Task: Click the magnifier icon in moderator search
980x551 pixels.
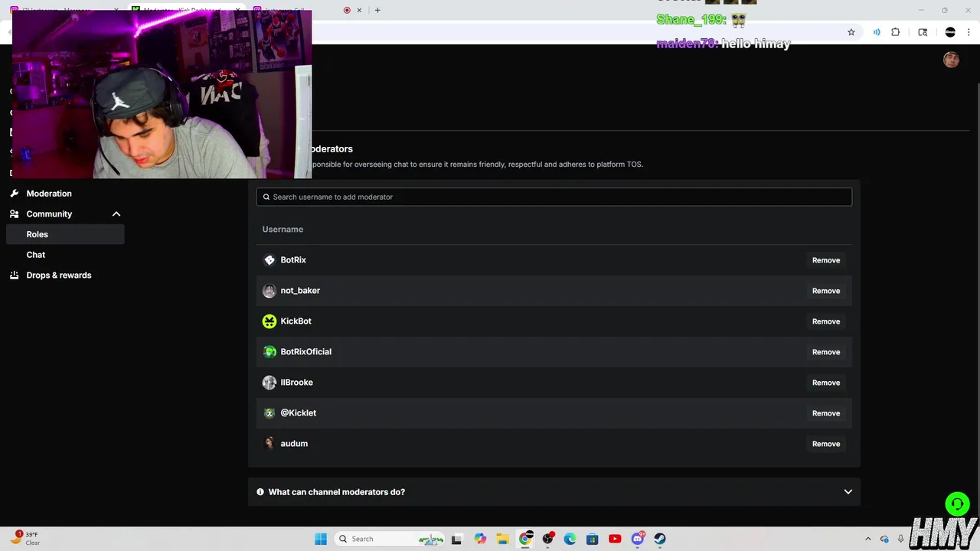Action: (266, 197)
